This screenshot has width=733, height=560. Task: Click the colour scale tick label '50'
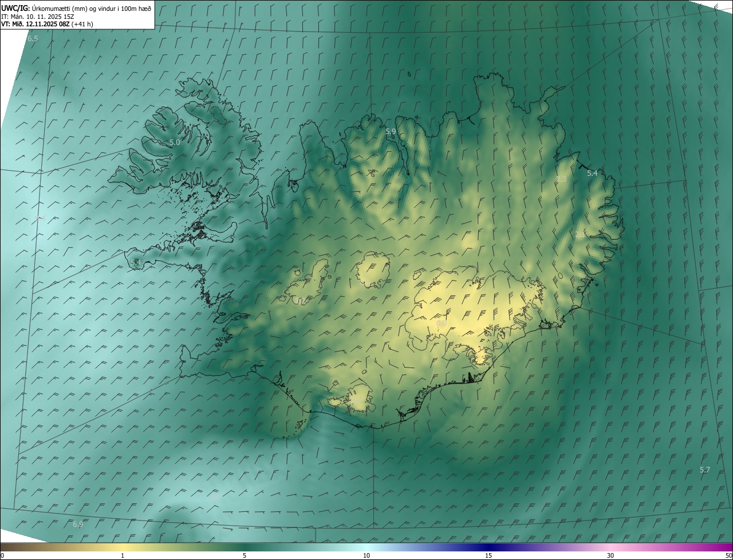click(728, 555)
